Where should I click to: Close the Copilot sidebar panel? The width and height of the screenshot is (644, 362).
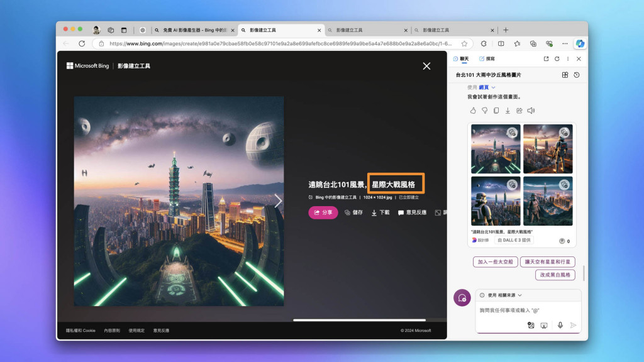click(x=579, y=58)
